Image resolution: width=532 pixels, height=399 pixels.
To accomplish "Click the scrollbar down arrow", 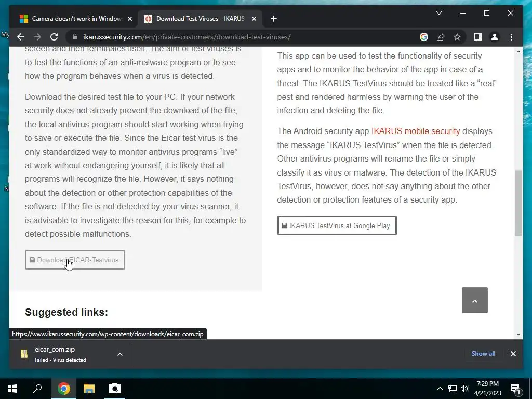I will 518,334.
